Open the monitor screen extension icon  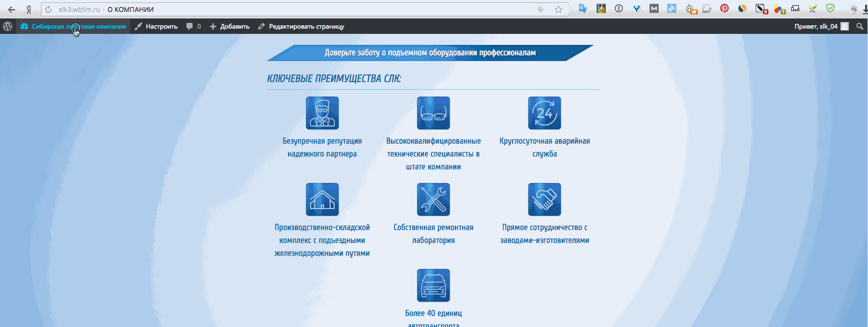[795, 9]
